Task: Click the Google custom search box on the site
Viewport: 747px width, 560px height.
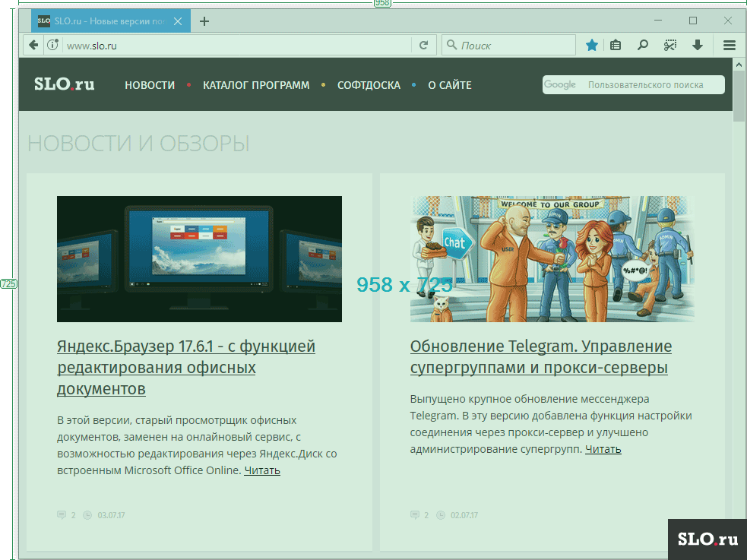Action: pyautogui.click(x=633, y=85)
